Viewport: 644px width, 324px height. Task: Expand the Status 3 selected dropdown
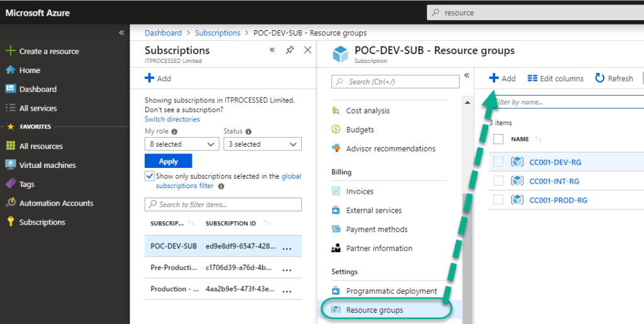point(262,144)
